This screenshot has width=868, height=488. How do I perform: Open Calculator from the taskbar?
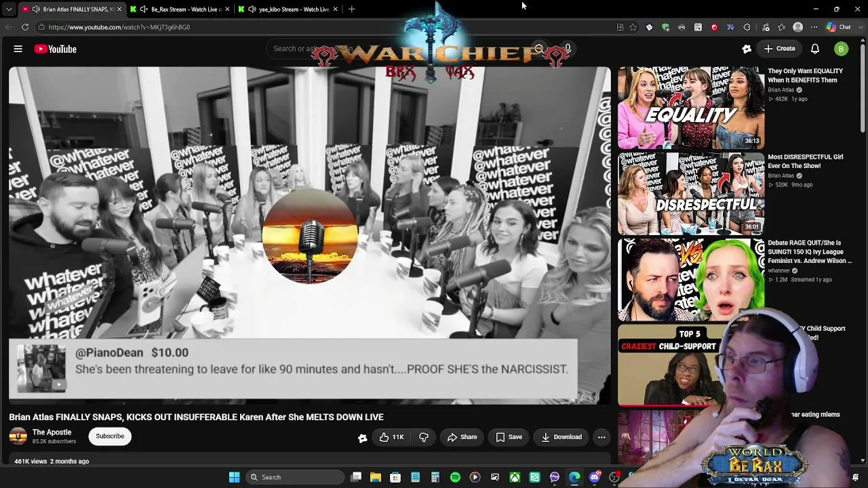(x=435, y=477)
